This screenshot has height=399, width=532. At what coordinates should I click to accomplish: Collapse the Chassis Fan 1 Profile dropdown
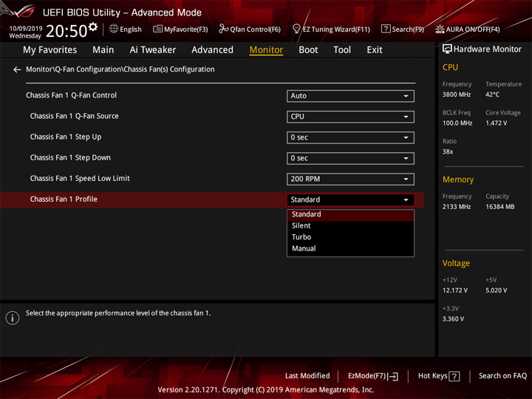350,199
